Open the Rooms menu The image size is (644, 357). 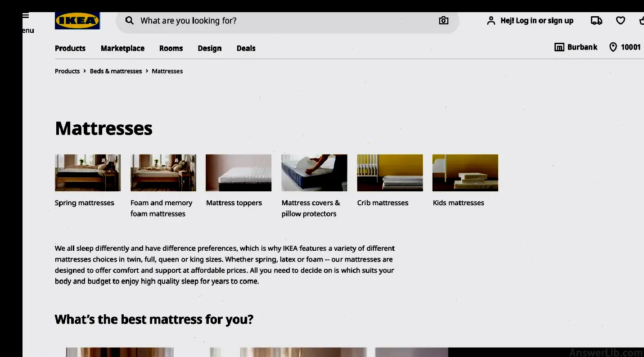click(x=171, y=48)
